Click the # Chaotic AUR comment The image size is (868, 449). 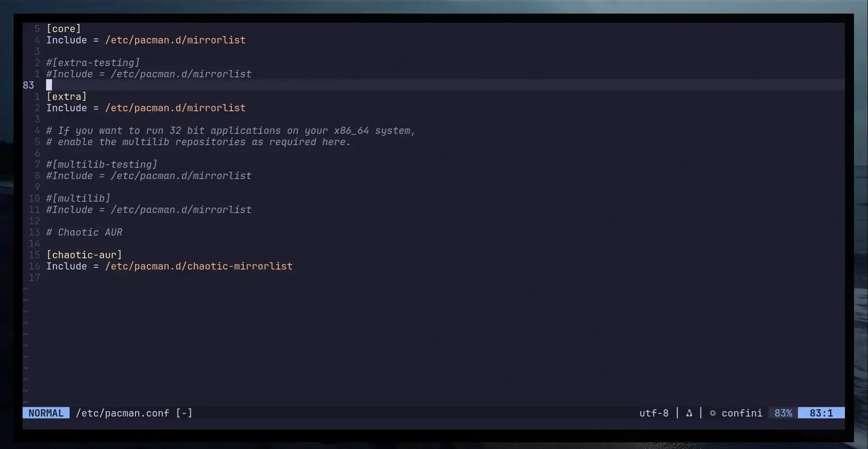coord(85,232)
